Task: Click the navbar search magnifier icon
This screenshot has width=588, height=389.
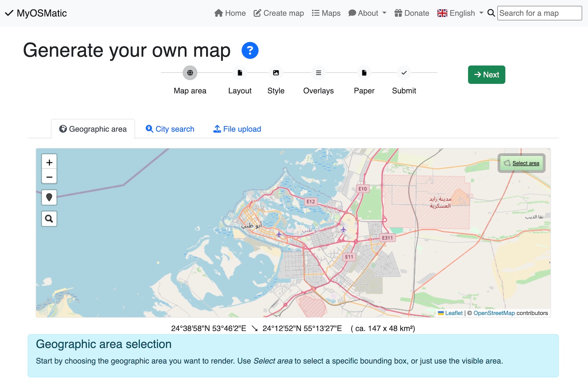Action: click(491, 13)
